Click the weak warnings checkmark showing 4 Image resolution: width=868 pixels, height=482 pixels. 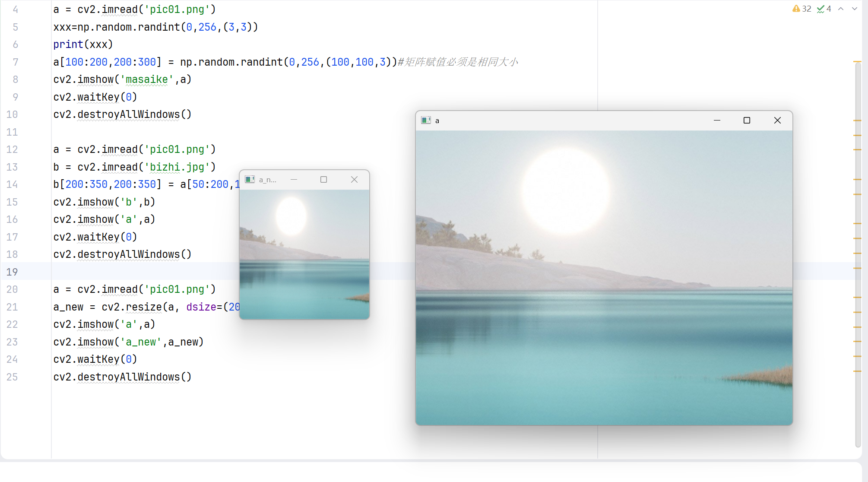(x=824, y=9)
